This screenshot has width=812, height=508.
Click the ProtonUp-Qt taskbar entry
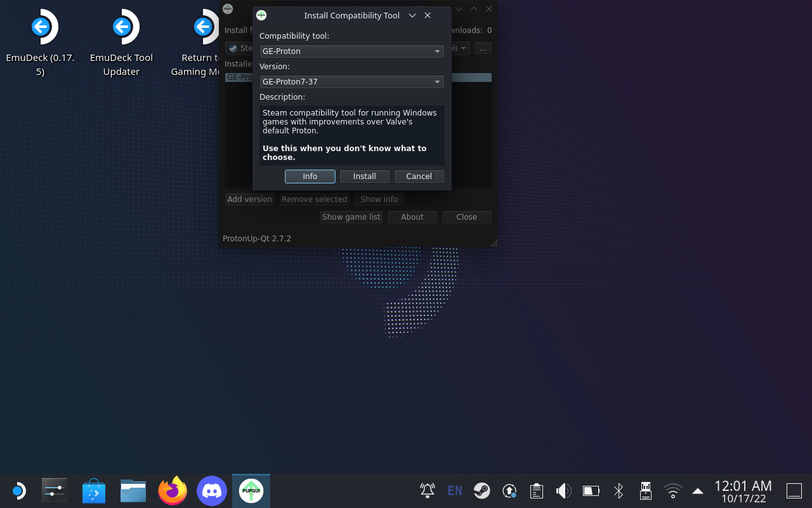[251, 491]
